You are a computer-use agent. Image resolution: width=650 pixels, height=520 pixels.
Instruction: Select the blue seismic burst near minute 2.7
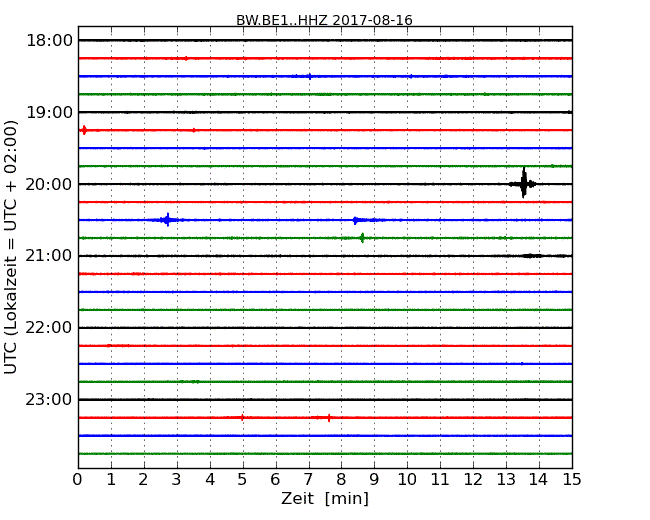tap(167, 220)
